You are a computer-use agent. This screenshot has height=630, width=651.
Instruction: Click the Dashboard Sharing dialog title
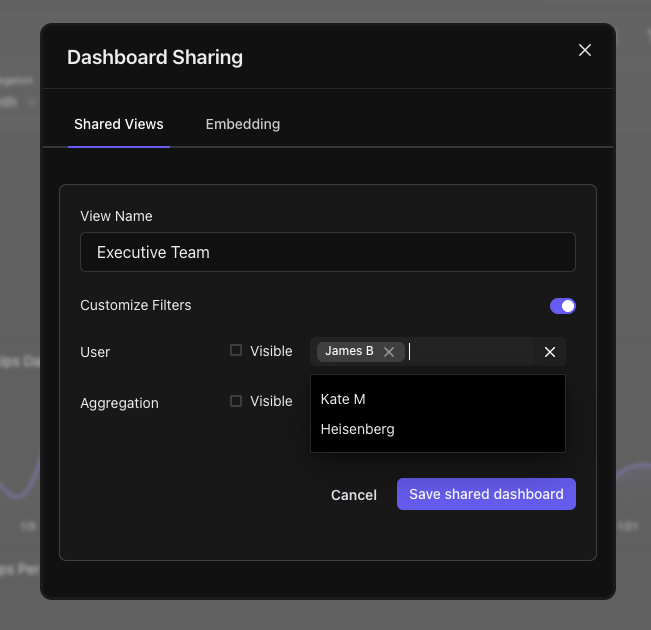[x=155, y=57]
